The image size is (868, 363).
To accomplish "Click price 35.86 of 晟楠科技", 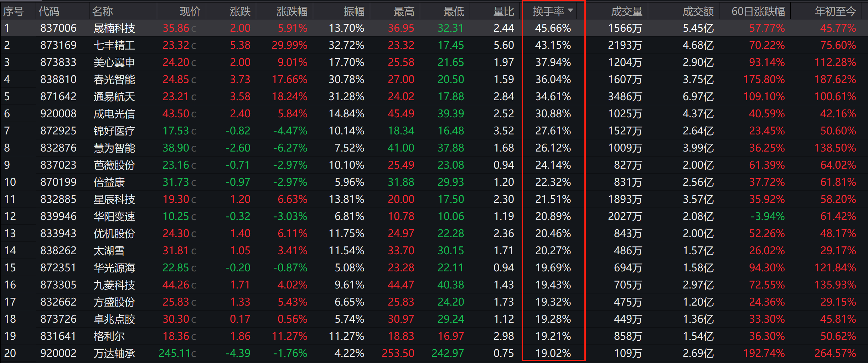I will [176, 28].
